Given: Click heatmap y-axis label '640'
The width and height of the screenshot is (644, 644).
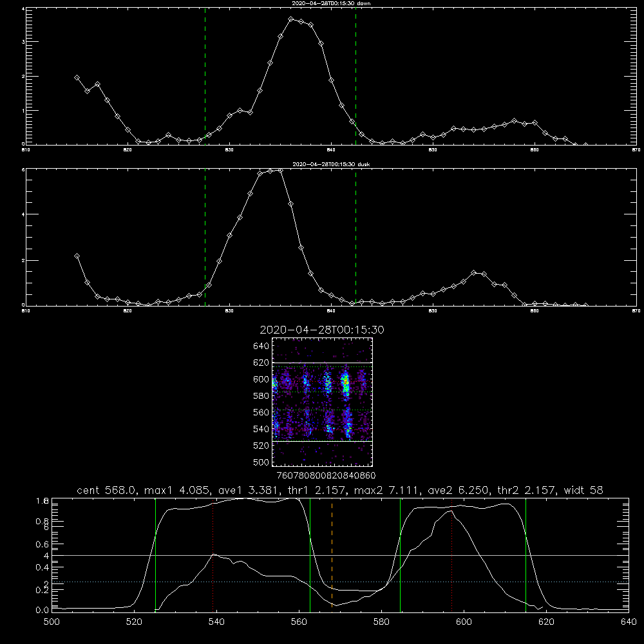Looking at the screenshot, I should [261, 346].
